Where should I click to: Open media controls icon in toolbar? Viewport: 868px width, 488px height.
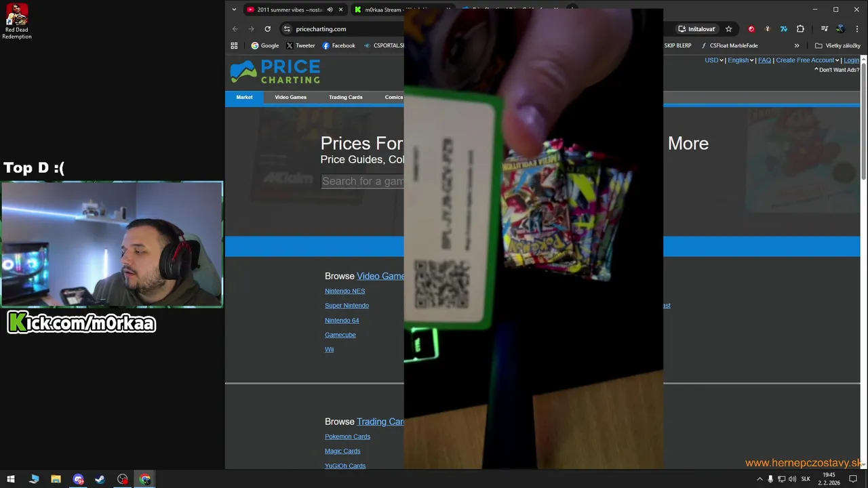click(824, 29)
